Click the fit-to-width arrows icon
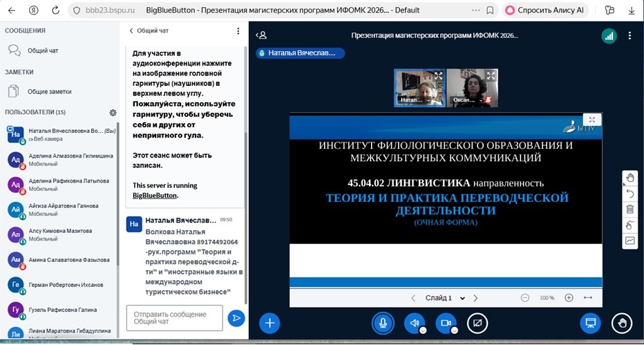644x345 pixels. click(x=588, y=298)
